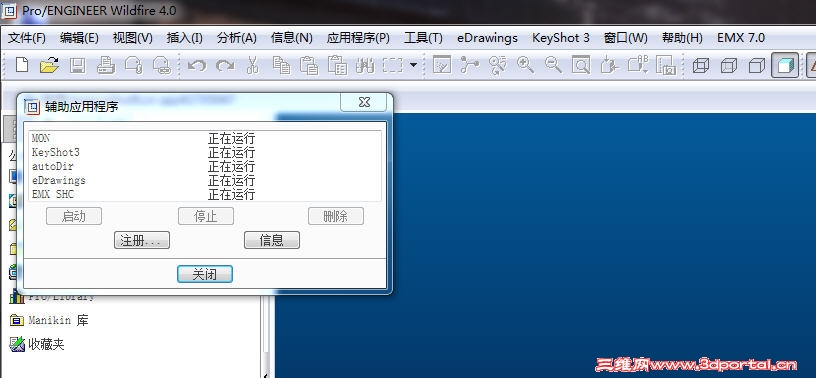The width and height of the screenshot is (816, 378).
Task: Paste from clipboard icon
Action: pyautogui.click(x=310, y=65)
